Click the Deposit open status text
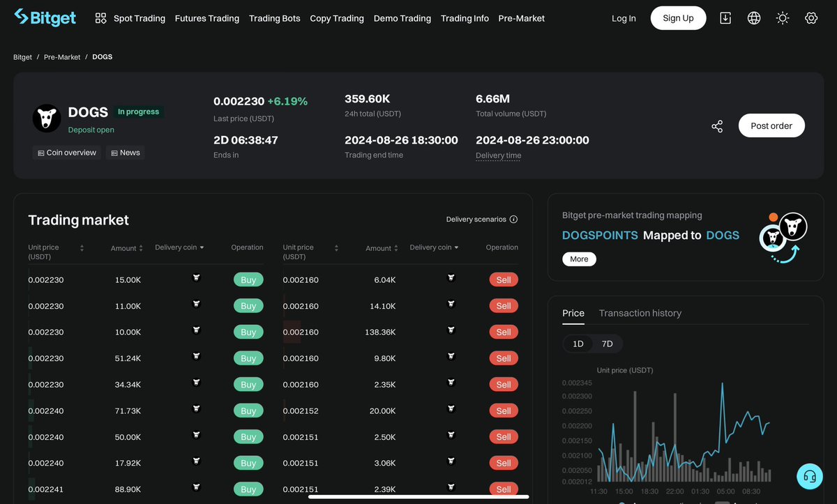The width and height of the screenshot is (837, 504). click(91, 130)
